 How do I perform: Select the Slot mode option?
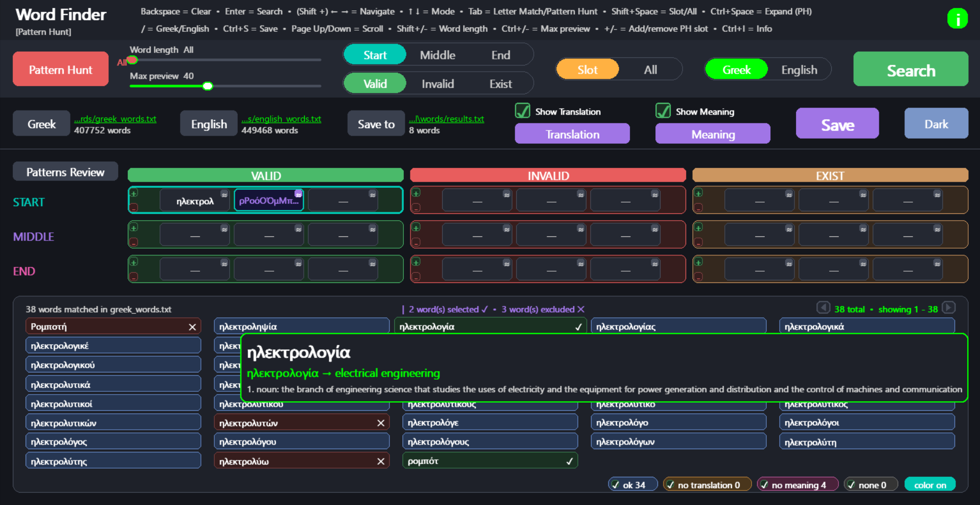(587, 70)
